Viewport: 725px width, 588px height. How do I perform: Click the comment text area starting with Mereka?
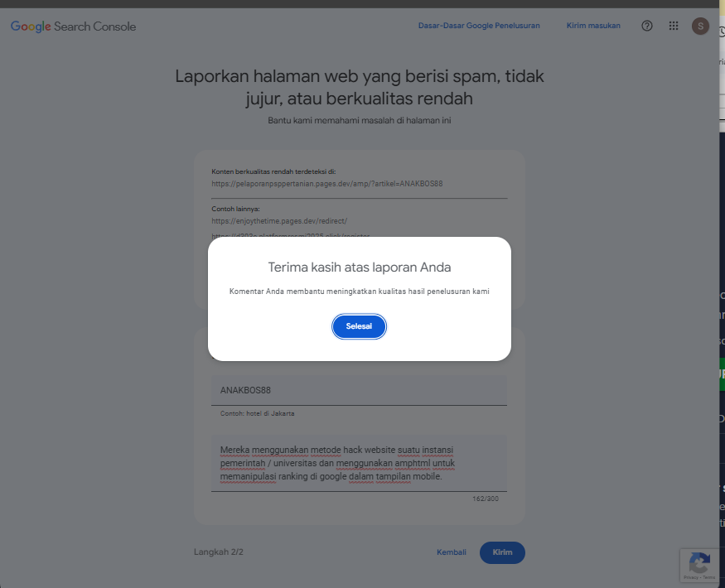click(359, 463)
